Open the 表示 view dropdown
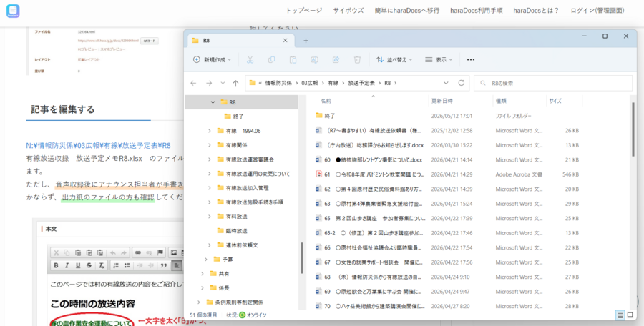This screenshot has height=326, width=644. [438, 59]
